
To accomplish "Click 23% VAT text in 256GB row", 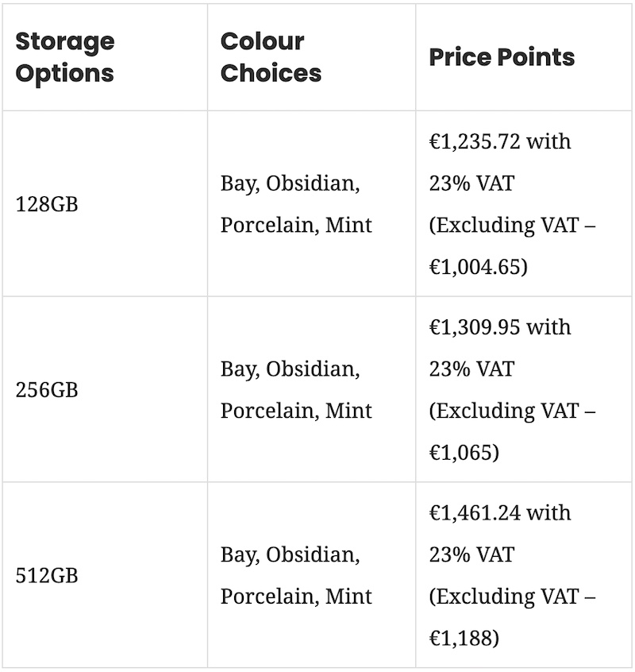I will point(471,369).
